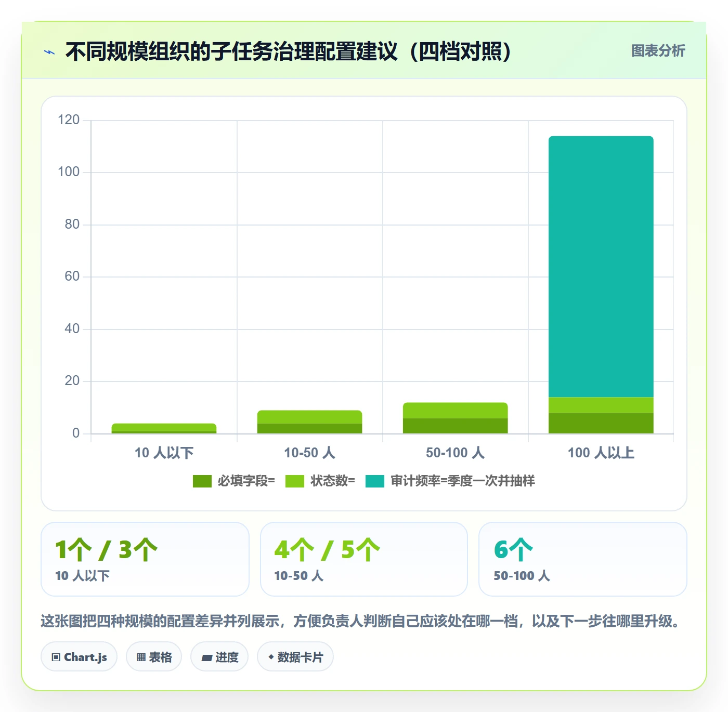The image size is (728, 712).
Task: Click the y-axis value 60
Action: pos(72,276)
